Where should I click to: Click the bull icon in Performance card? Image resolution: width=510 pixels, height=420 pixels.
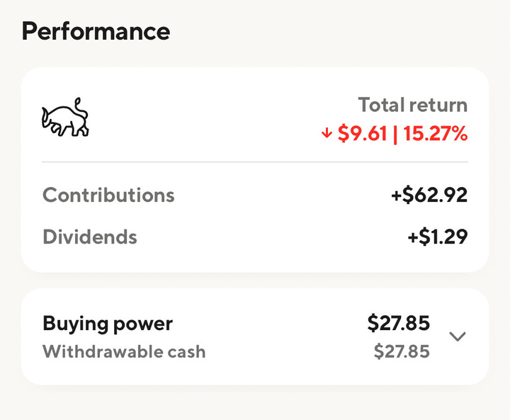(x=64, y=118)
